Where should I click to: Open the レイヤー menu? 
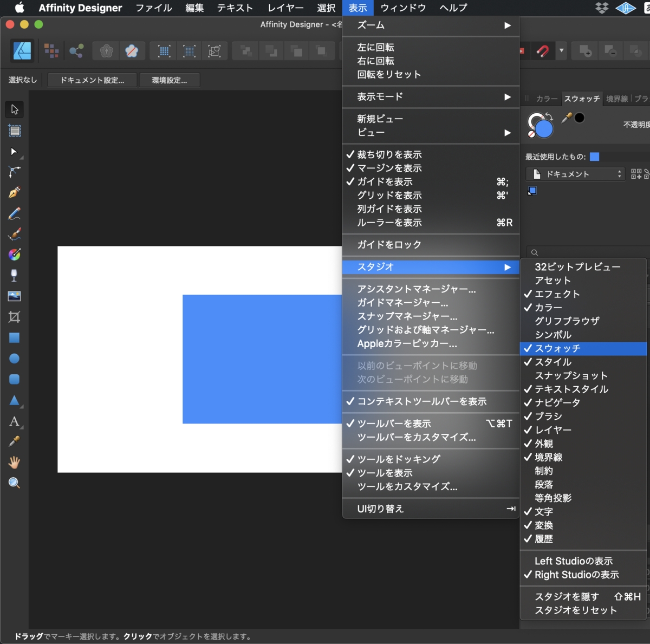pyautogui.click(x=285, y=8)
